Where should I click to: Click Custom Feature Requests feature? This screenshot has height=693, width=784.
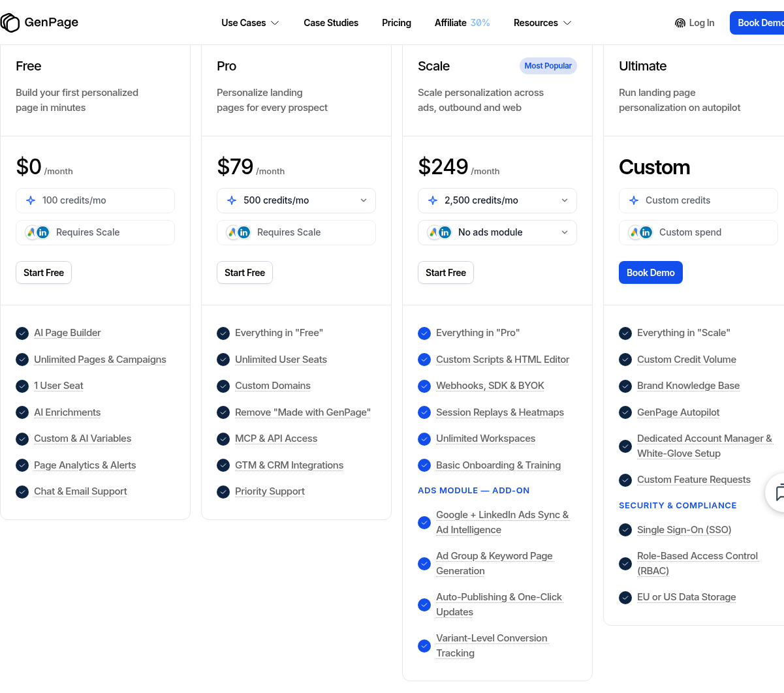(x=694, y=480)
